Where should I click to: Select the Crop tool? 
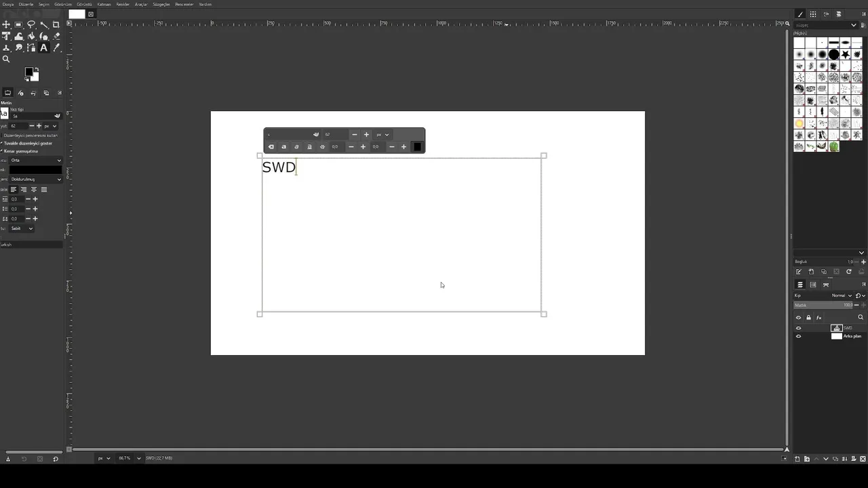[56, 24]
